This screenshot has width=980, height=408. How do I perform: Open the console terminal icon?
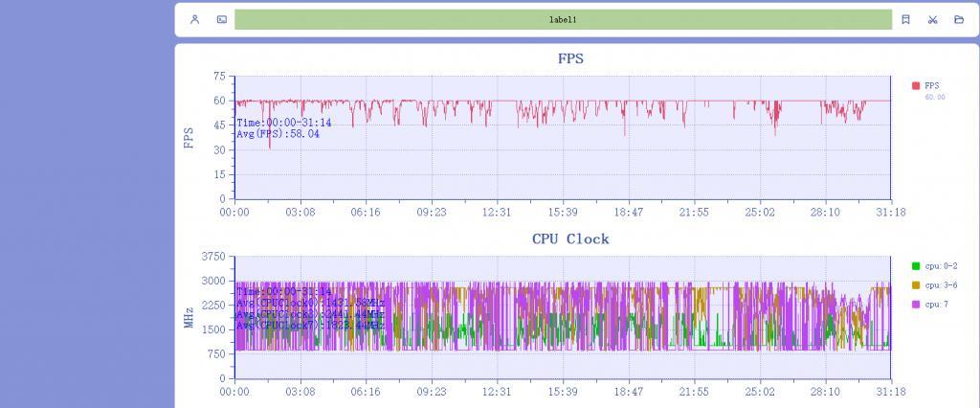click(222, 19)
